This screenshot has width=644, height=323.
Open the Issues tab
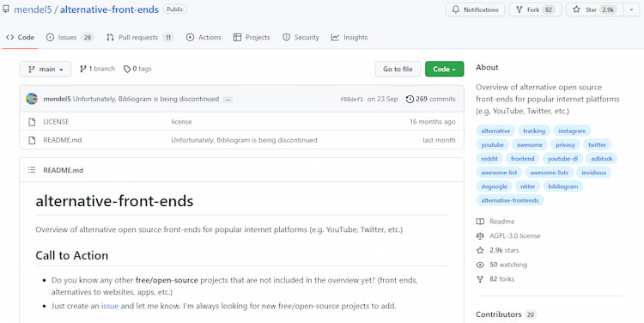(70, 38)
